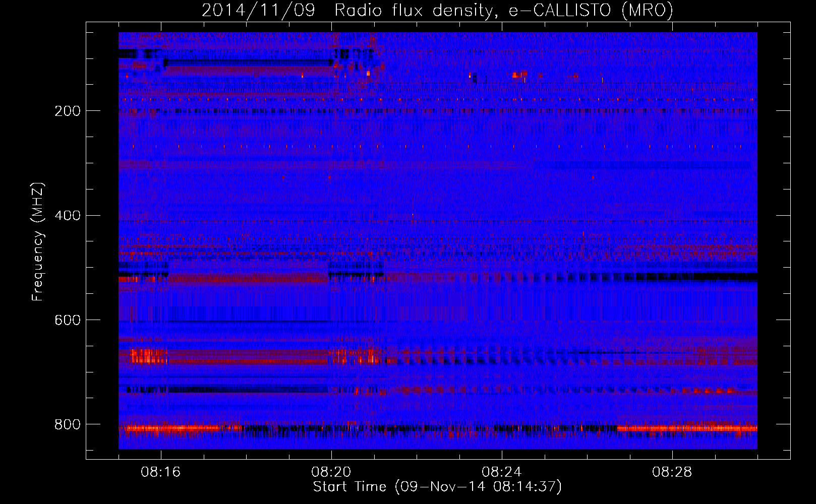Click the 600 frequency tick label

pos(68,321)
